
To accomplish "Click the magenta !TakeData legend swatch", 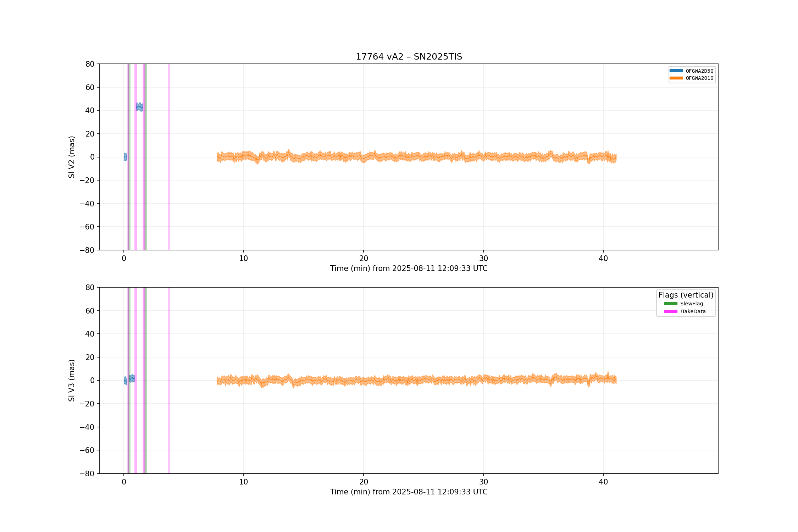I will point(671,311).
